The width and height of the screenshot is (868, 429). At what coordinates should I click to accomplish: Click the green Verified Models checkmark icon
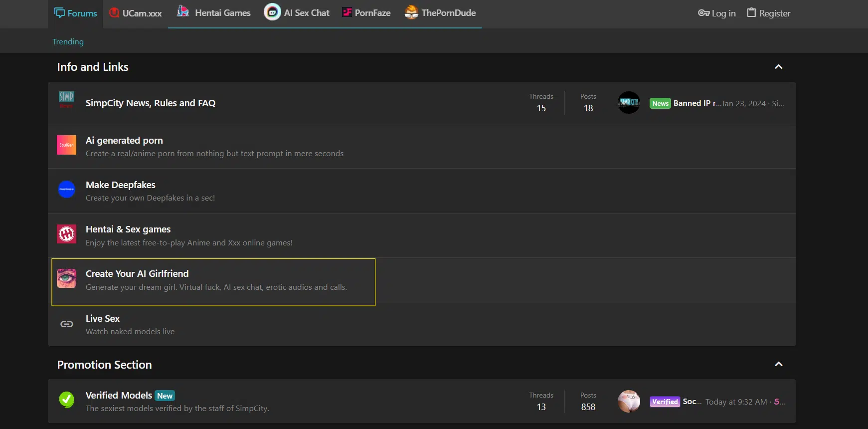66,400
